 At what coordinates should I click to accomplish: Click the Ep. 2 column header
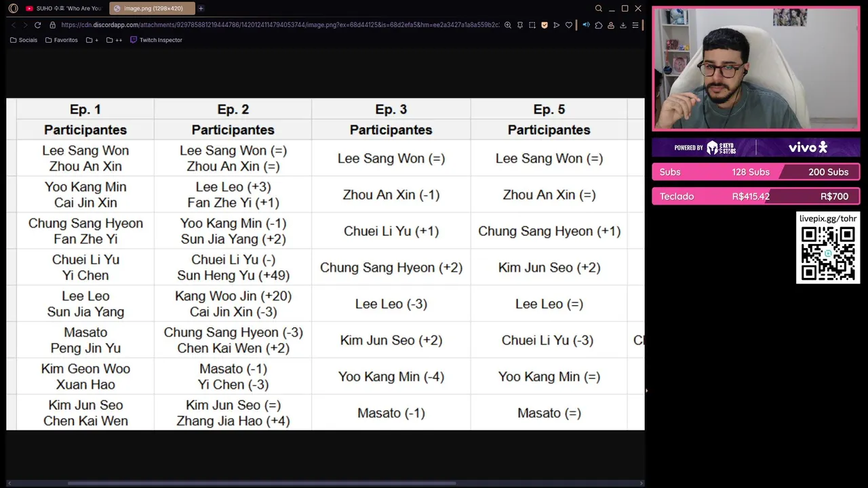pos(233,109)
